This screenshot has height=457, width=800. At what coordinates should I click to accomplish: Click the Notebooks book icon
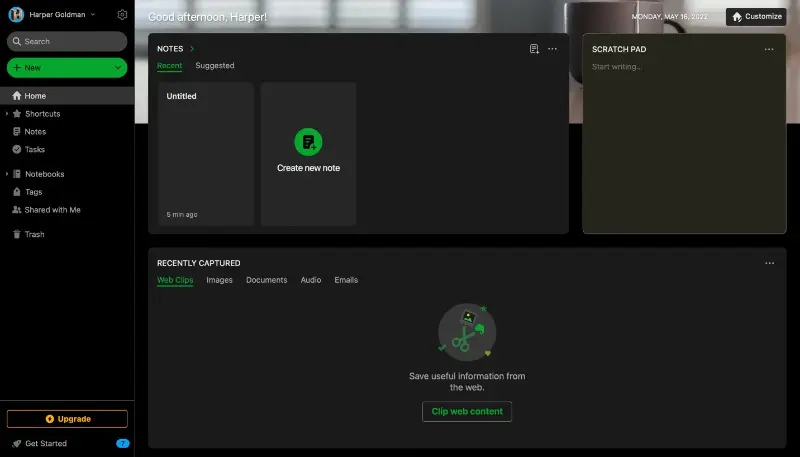tap(17, 174)
